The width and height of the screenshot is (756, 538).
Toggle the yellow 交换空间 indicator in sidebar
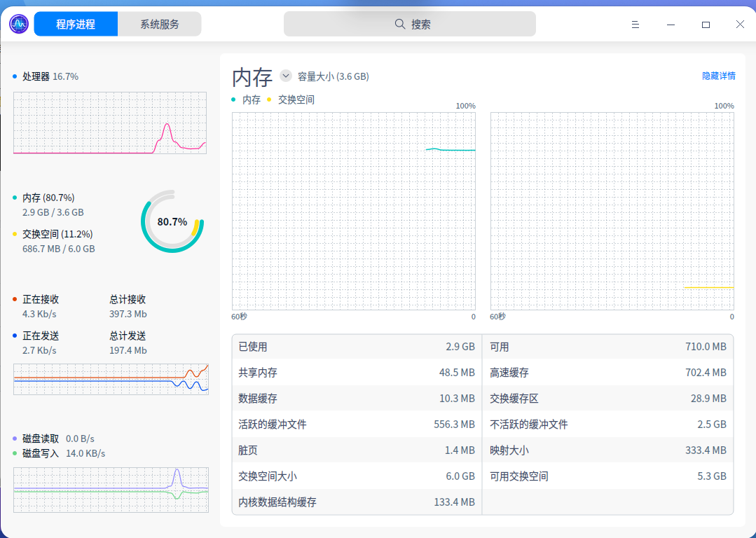[x=15, y=233]
